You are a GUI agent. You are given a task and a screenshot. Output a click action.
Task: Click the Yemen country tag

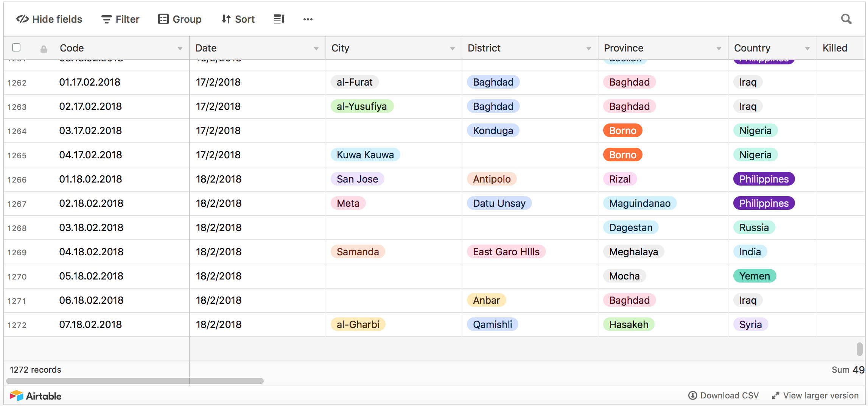754,276
